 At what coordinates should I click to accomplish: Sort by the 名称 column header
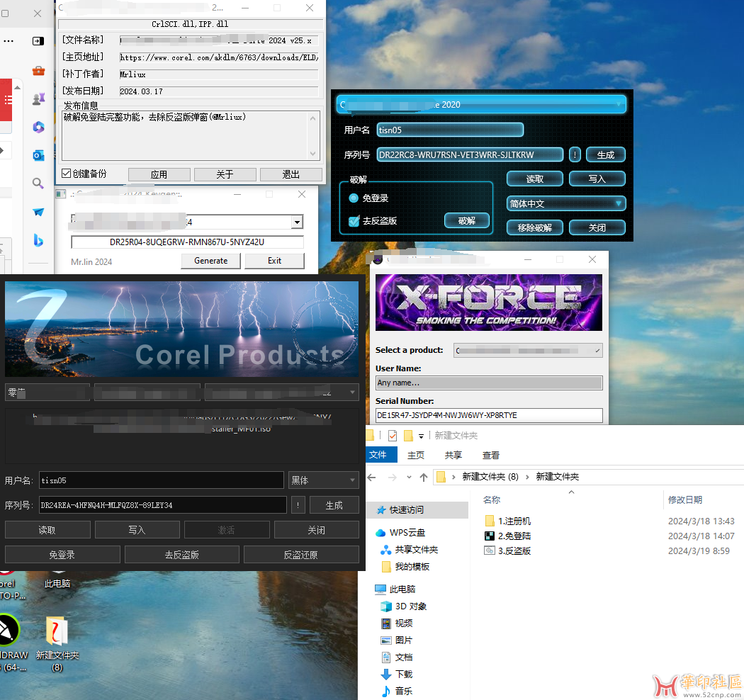click(x=492, y=499)
